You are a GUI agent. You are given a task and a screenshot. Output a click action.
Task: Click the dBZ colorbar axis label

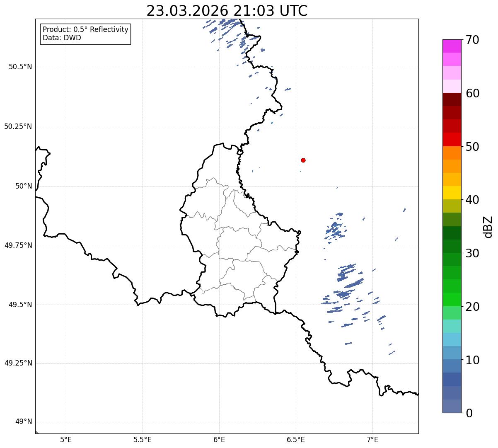click(x=488, y=227)
